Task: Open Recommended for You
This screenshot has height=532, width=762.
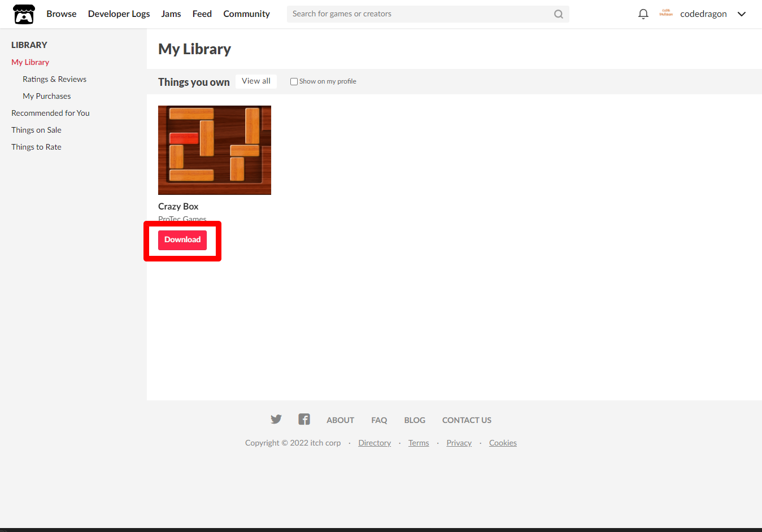Action: point(51,113)
